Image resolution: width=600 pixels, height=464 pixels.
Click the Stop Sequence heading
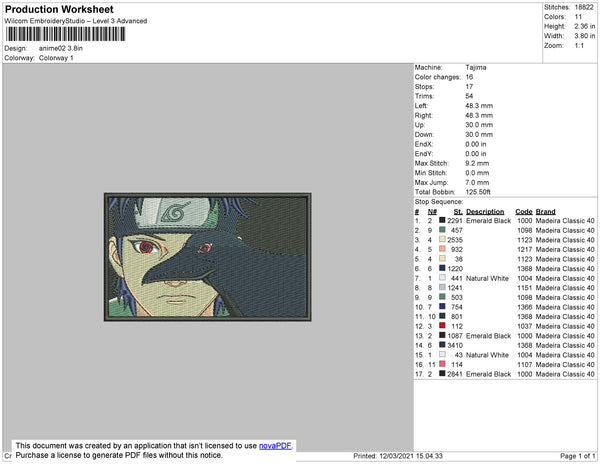click(x=439, y=202)
